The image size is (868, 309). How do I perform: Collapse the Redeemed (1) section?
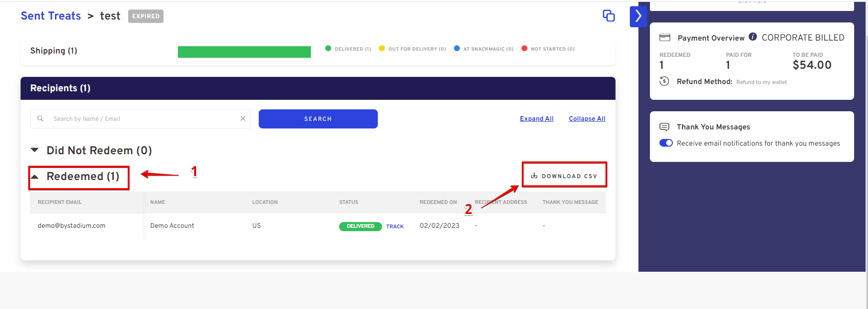pyautogui.click(x=35, y=177)
